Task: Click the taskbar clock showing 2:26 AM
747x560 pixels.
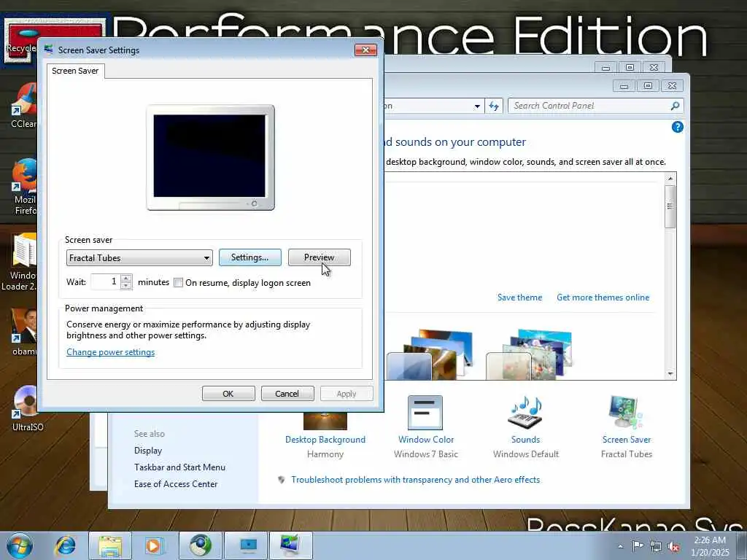Action: click(x=710, y=546)
